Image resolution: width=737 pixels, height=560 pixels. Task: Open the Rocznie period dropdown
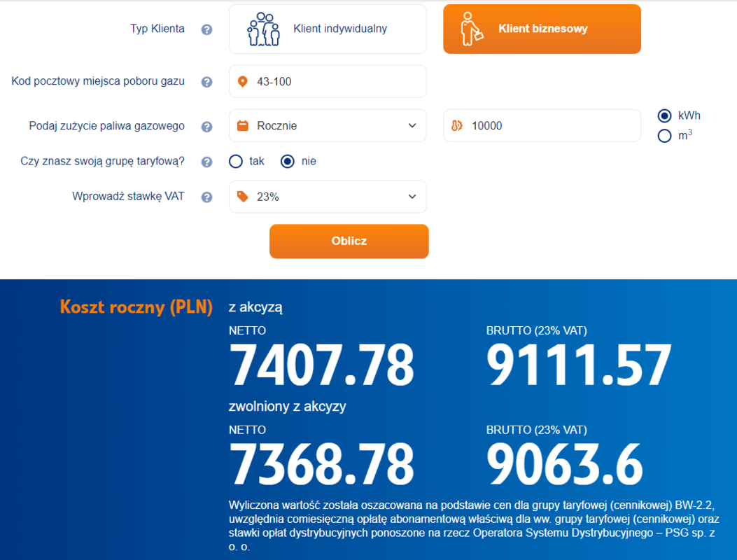(328, 126)
